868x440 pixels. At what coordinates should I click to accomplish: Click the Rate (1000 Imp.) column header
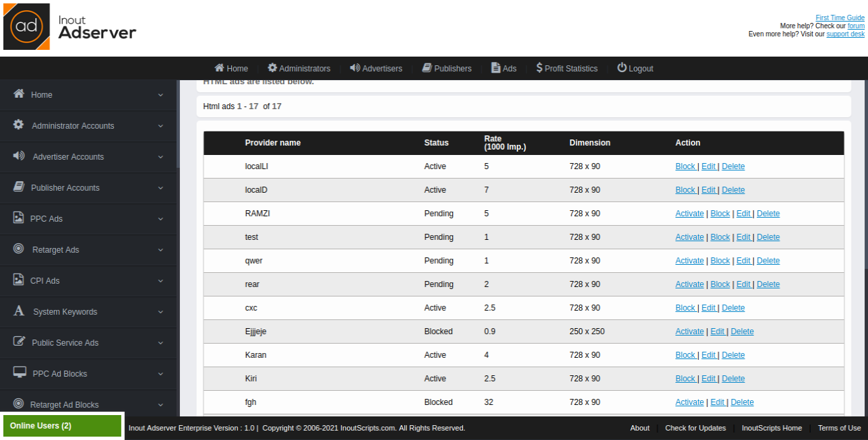pyautogui.click(x=505, y=143)
